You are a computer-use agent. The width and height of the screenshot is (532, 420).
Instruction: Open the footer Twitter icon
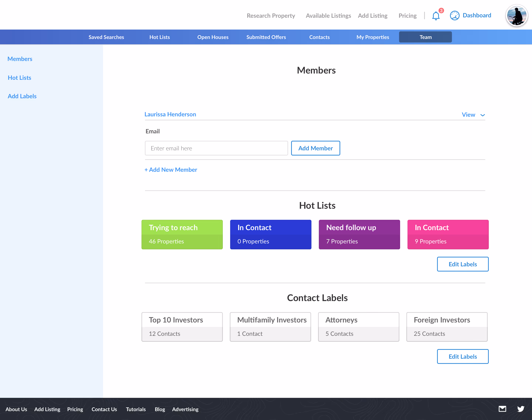(521, 409)
